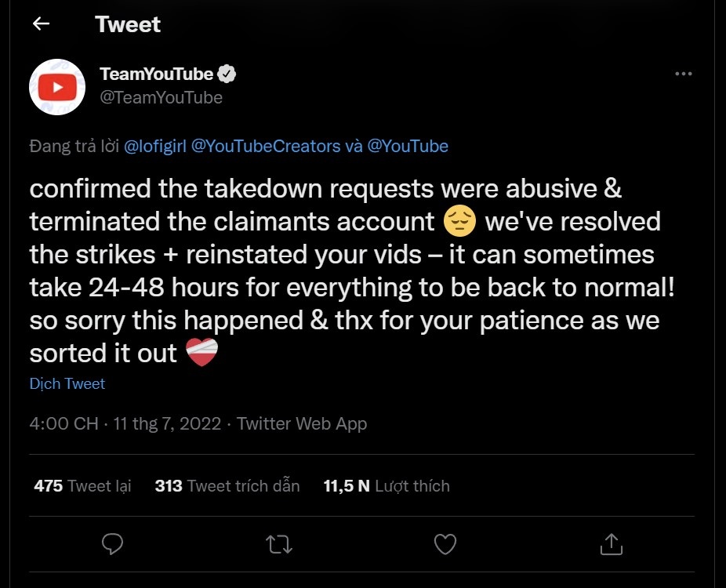
Task: Click the @YouTube mention link
Action: 407,146
